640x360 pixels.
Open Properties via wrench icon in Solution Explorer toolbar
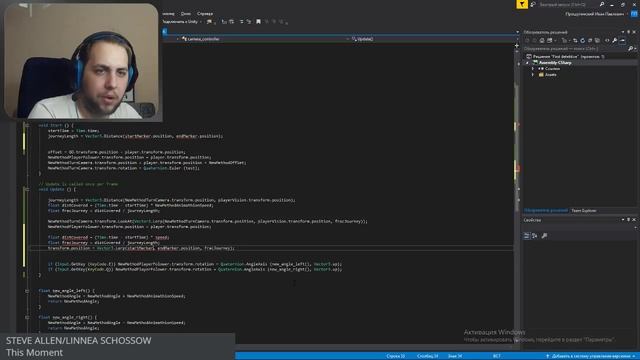pos(614,40)
